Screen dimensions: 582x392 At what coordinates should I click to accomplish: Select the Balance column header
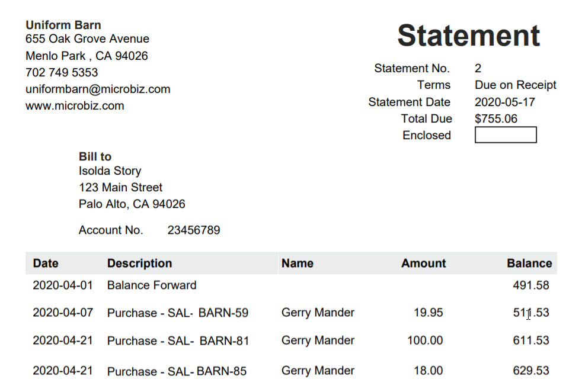click(x=529, y=263)
